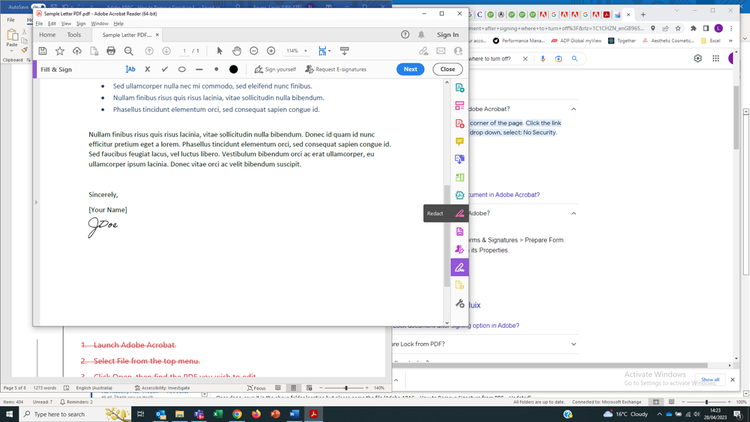Screen dimensions: 750x422
Task: Switch to the Tools tab
Action: [x=74, y=34]
